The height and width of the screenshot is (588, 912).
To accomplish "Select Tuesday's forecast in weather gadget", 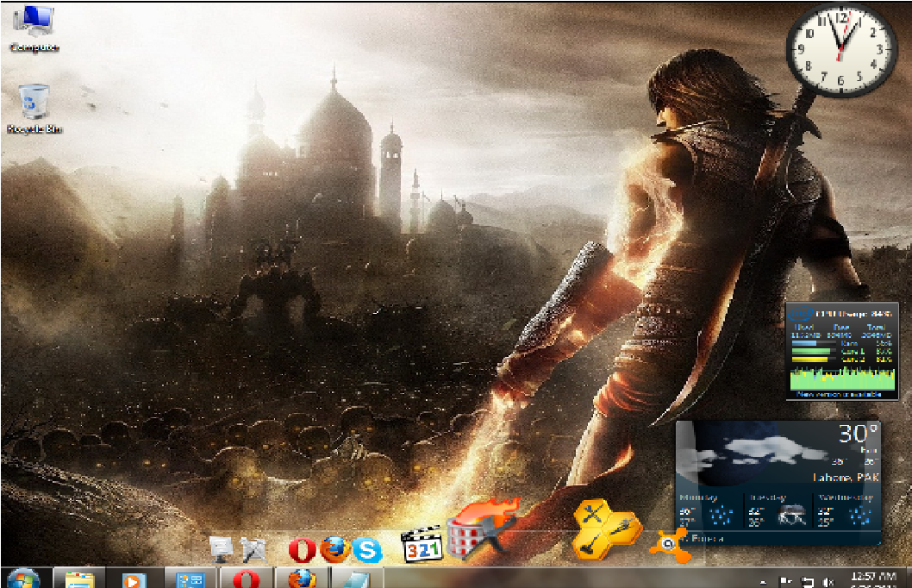I will [778, 510].
